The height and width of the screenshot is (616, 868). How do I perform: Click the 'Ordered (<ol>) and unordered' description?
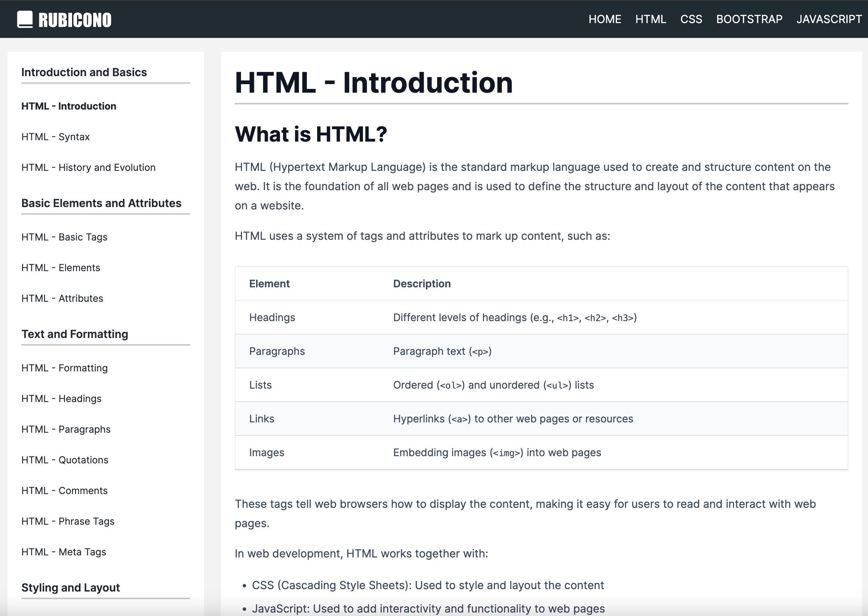[493, 385]
